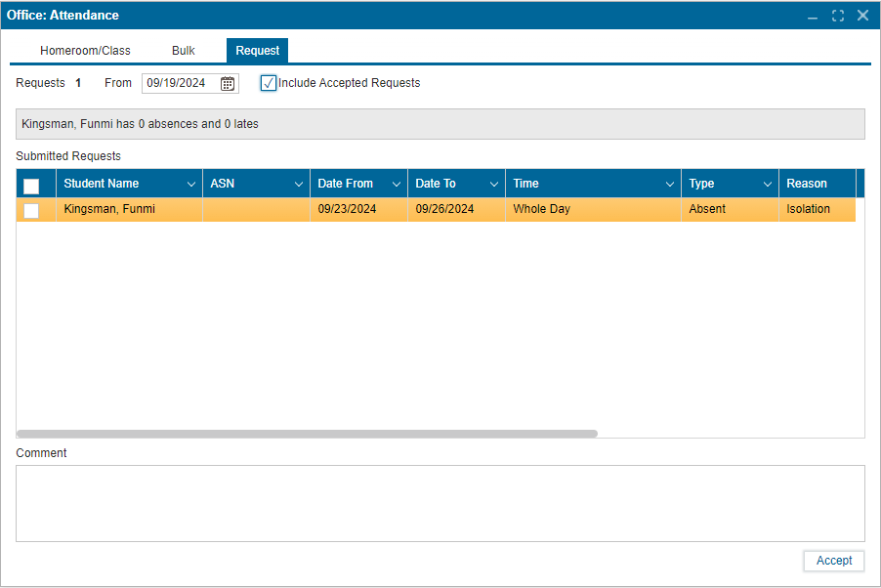Viewport: 881px width, 588px height.
Task: Minimize the Office: Attendance window
Action: [x=813, y=17]
